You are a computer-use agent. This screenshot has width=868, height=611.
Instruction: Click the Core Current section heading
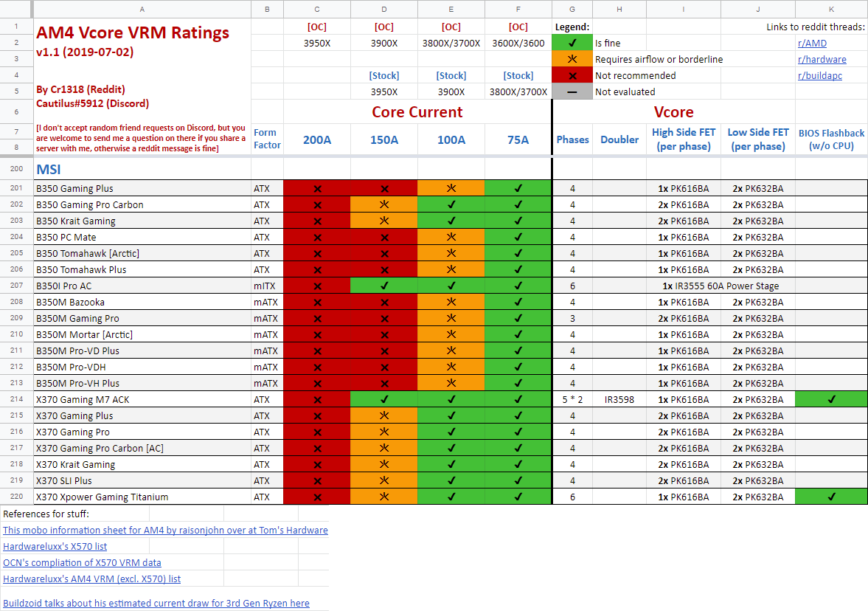point(417,112)
